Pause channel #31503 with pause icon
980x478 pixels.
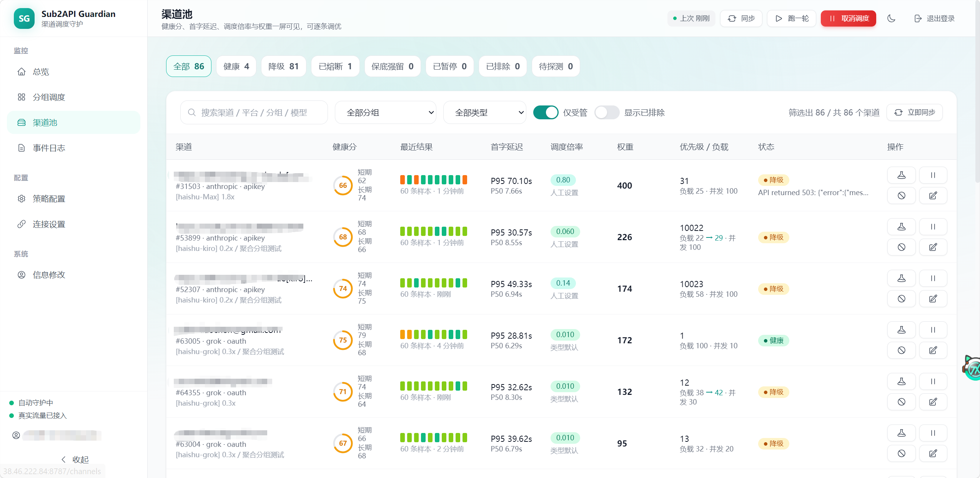[933, 175]
